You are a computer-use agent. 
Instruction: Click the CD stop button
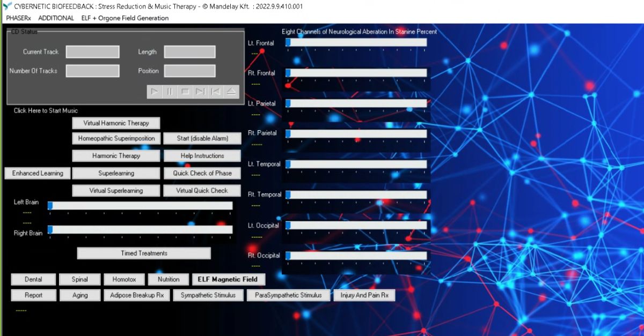click(x=185, y=92)
